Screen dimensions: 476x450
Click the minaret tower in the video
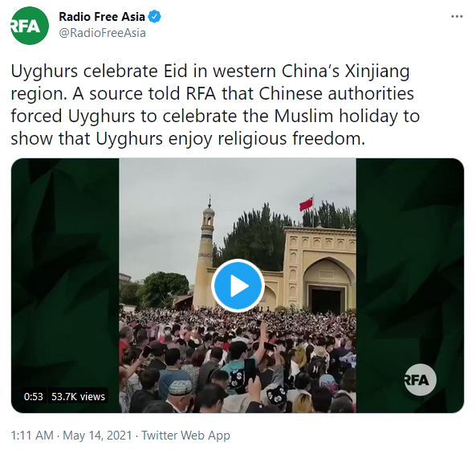click(205, 252)
